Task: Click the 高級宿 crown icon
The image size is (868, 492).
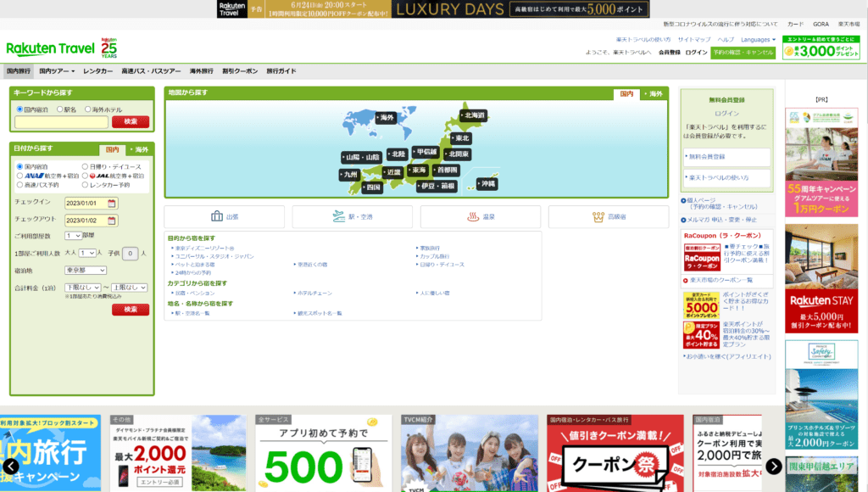Action: pyautogui.click(x=598, y=215)
